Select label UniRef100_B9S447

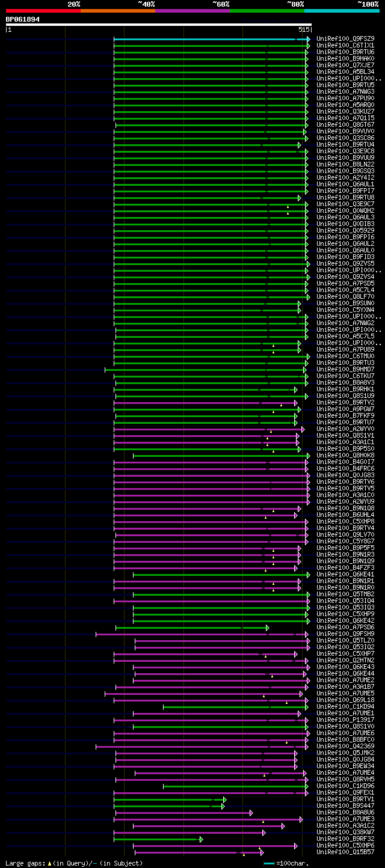(x=345, y=806)
